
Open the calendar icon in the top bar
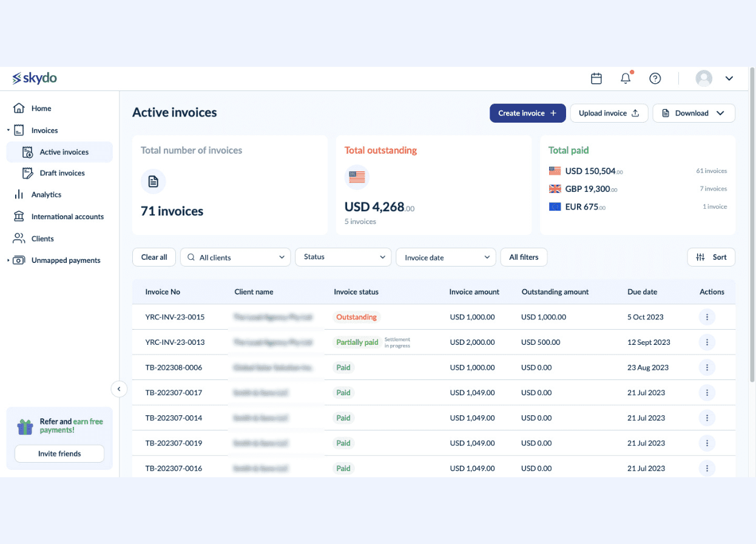point(596,78)
